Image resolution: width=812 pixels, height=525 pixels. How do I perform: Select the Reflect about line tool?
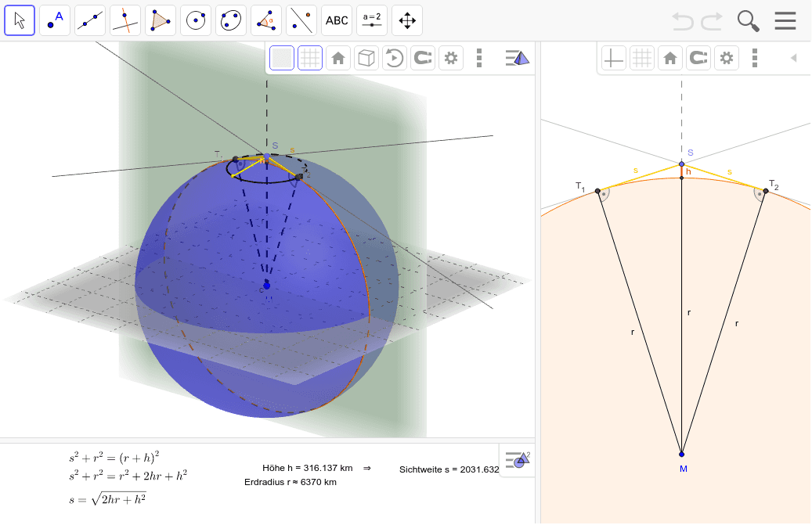click(x=301, y=20)
